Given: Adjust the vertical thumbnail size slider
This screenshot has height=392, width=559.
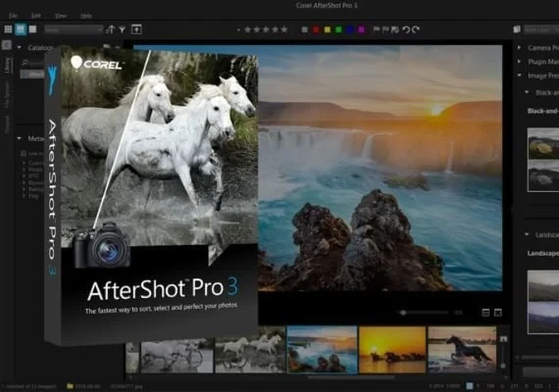Looking at the screenshot, I should pyautogui.click(x=503, y=357).
